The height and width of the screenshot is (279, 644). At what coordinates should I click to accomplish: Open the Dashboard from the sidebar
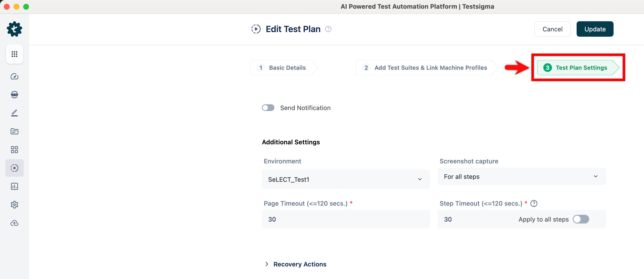[x=14, y=77]
